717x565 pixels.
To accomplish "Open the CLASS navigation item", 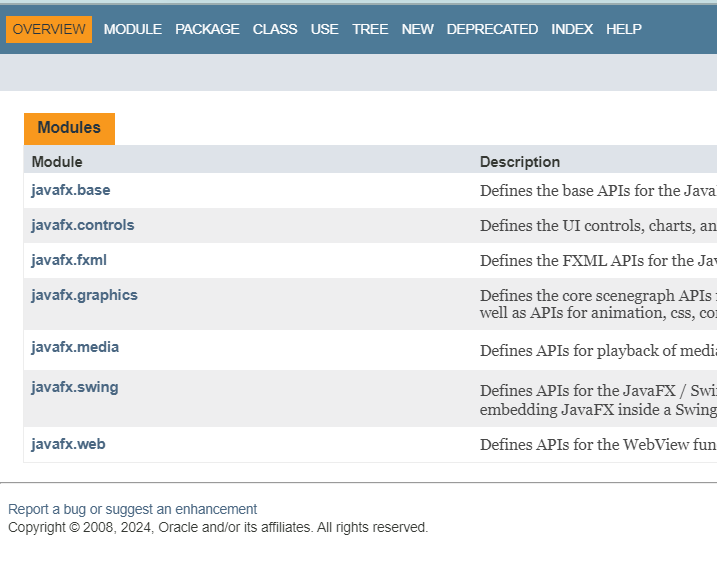I will [275, 29].
